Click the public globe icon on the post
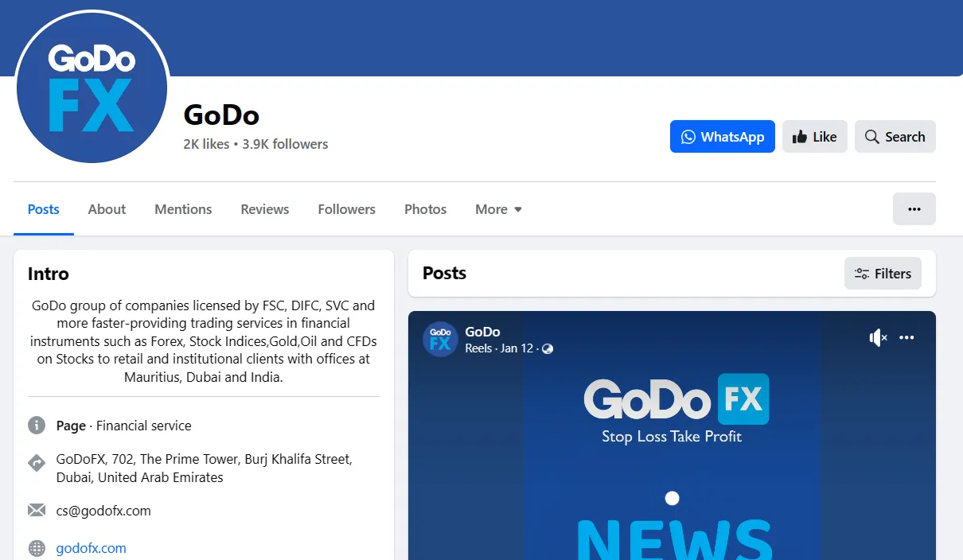 tap(548, 348)
